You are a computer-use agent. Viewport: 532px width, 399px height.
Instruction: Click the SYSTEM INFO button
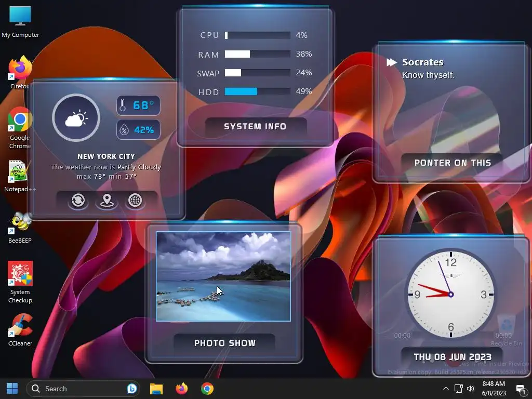coord(256,127)
